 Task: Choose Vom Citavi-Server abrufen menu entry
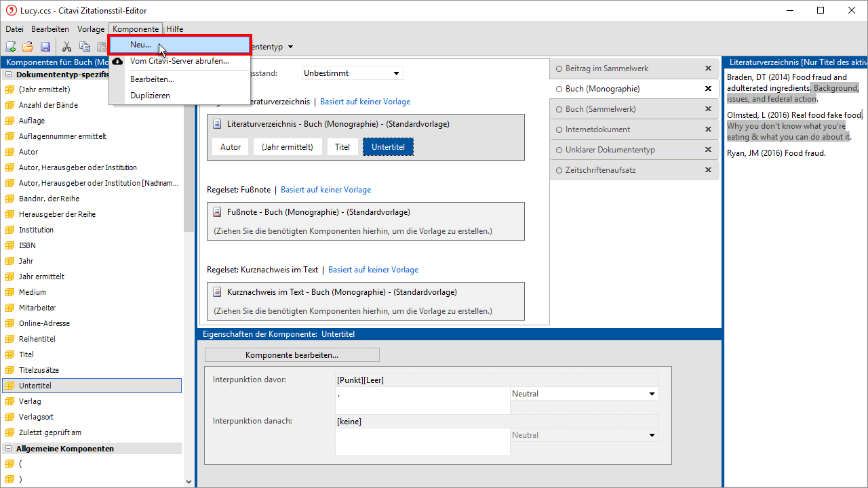pos(179,61)
